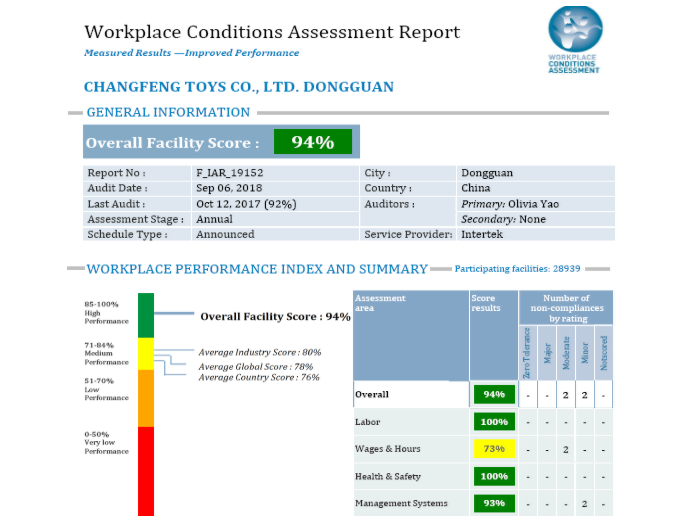674x520 pixels.
Task: Click the Workplace Performance Index and Summary heading
Action: point(257,269)
